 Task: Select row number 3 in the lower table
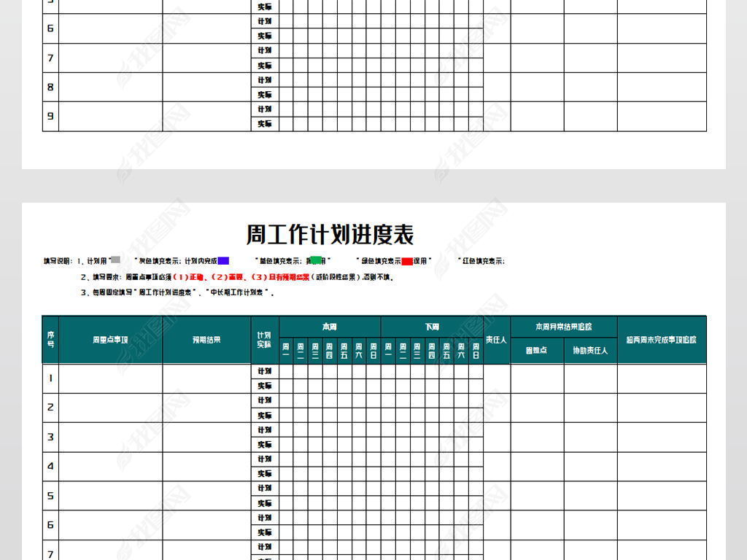coord(50,437)
